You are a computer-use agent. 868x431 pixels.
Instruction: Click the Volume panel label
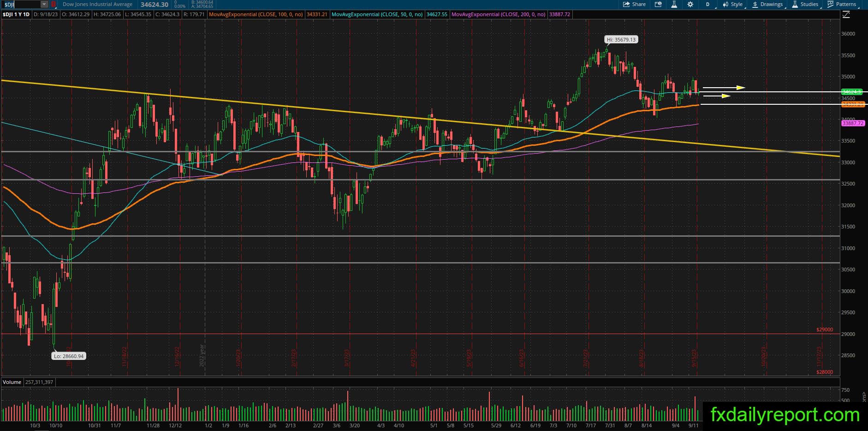tap(12, 382)
